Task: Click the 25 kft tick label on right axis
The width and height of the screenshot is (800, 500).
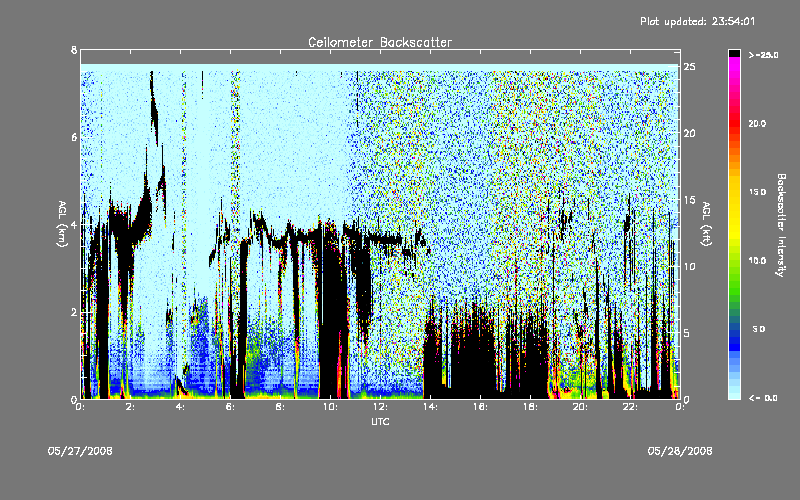Action: 690,67
